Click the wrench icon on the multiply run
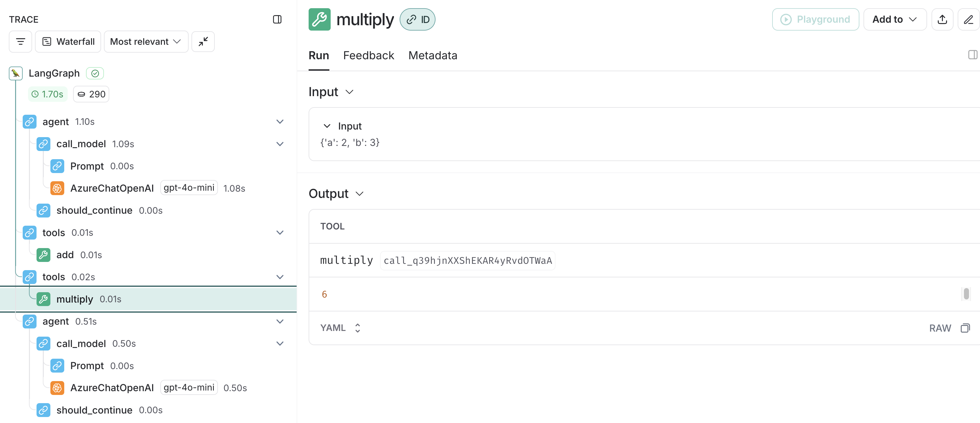 320,19
